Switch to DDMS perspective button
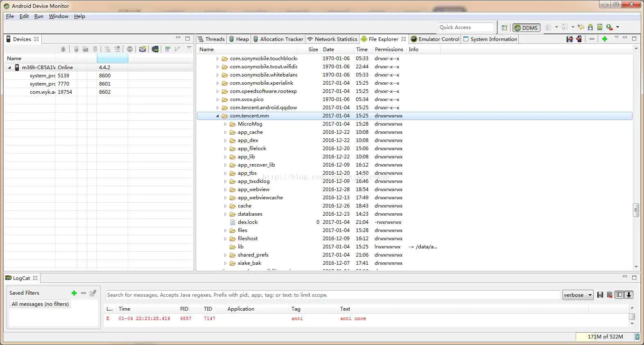The width and height of the screenshot is (644, 345). point(526,28)
